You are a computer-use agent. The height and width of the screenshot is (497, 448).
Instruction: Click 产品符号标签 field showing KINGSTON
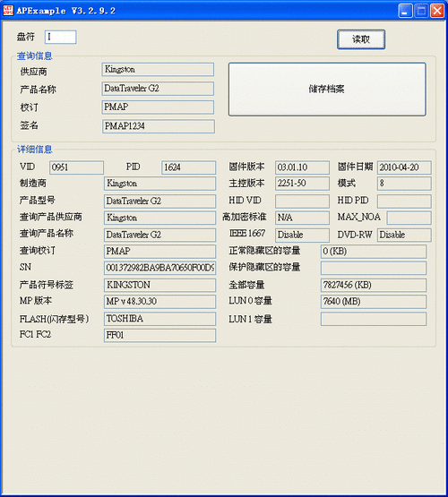coord(159,285)
